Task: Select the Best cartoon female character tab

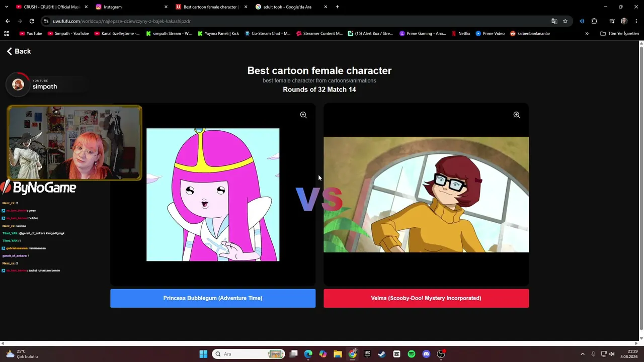Action: click(211, 7)
